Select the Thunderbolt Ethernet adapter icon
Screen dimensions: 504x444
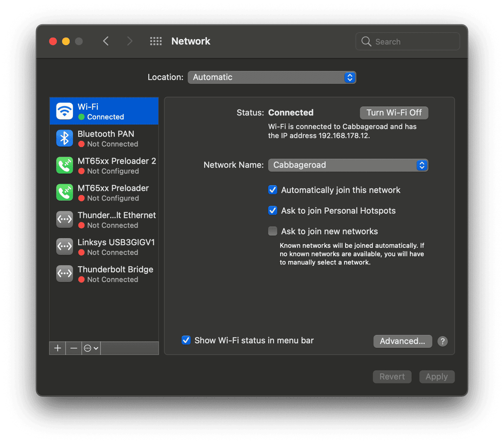(x=64, y=220)
